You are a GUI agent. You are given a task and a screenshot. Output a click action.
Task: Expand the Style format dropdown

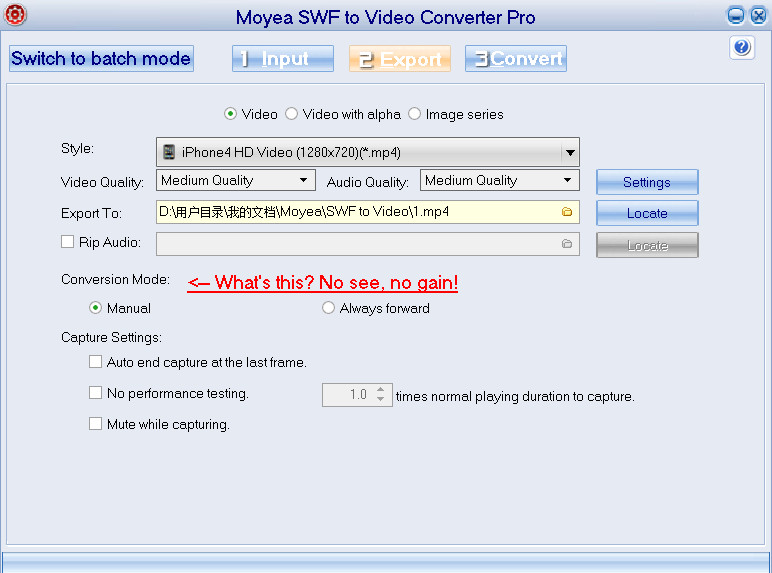569,152
